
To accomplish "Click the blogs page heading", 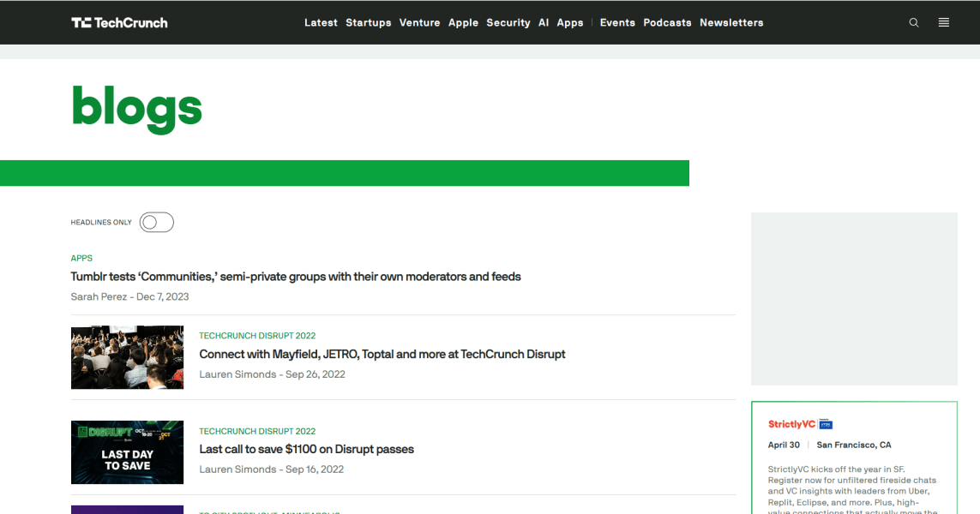I will (137, 109).
